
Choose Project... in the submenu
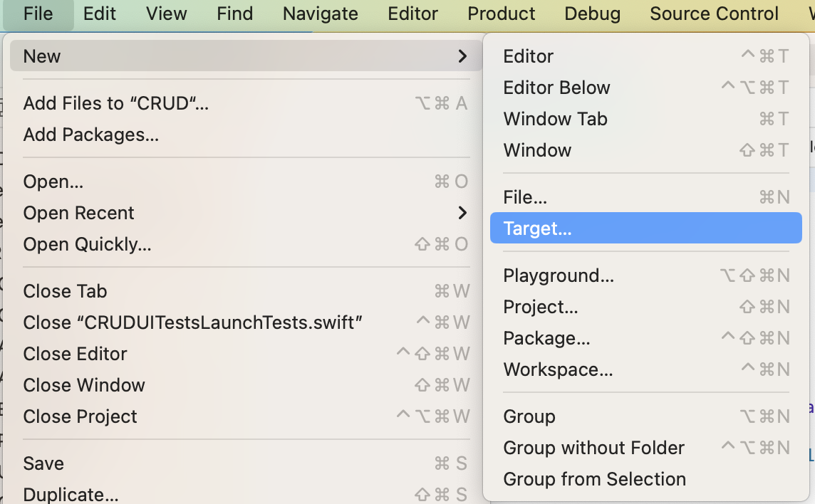click(645, 307)
